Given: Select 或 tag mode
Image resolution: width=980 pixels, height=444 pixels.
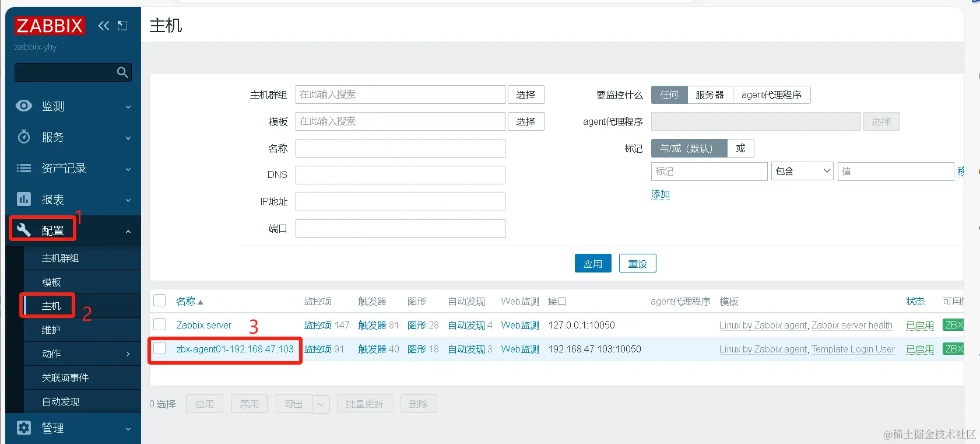Looking at the screenshot, I should 740,148.
